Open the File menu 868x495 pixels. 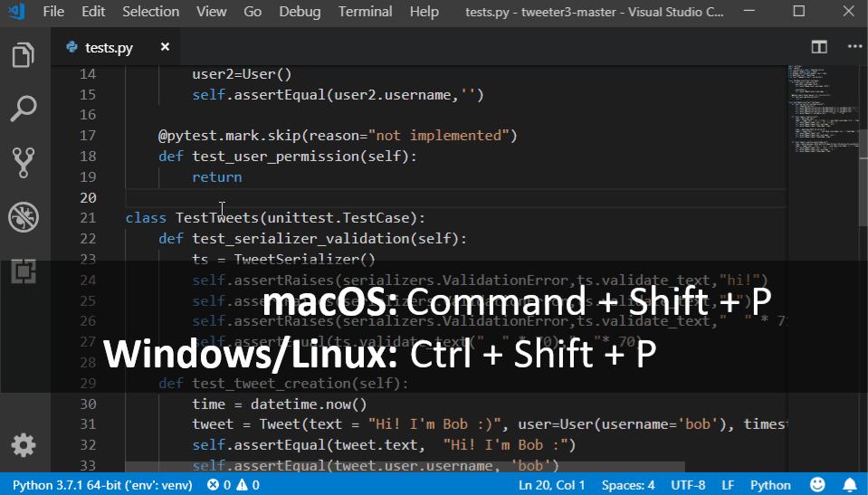(53, 12)
